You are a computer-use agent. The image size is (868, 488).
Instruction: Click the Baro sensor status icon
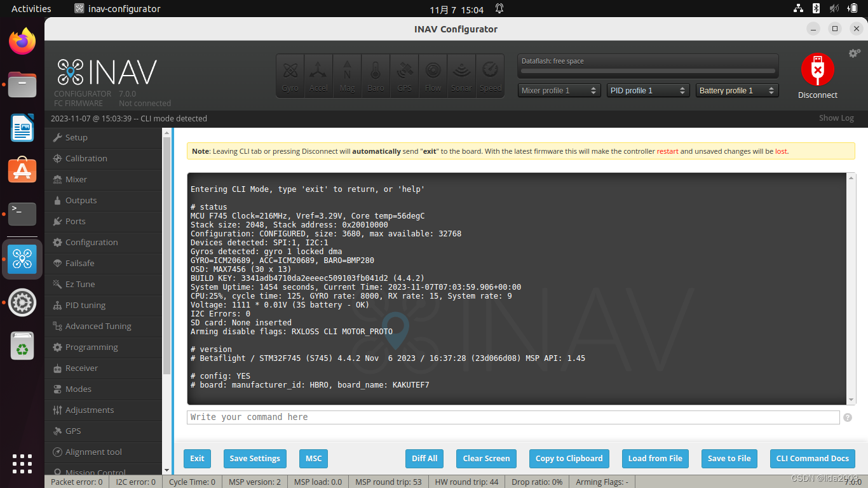(376, 76)
